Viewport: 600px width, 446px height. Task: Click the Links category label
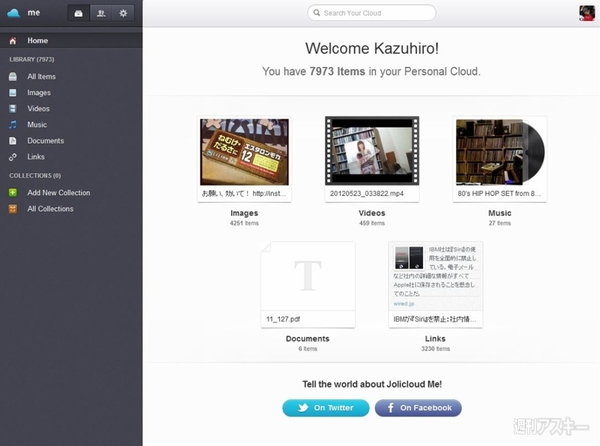[435, 339]
